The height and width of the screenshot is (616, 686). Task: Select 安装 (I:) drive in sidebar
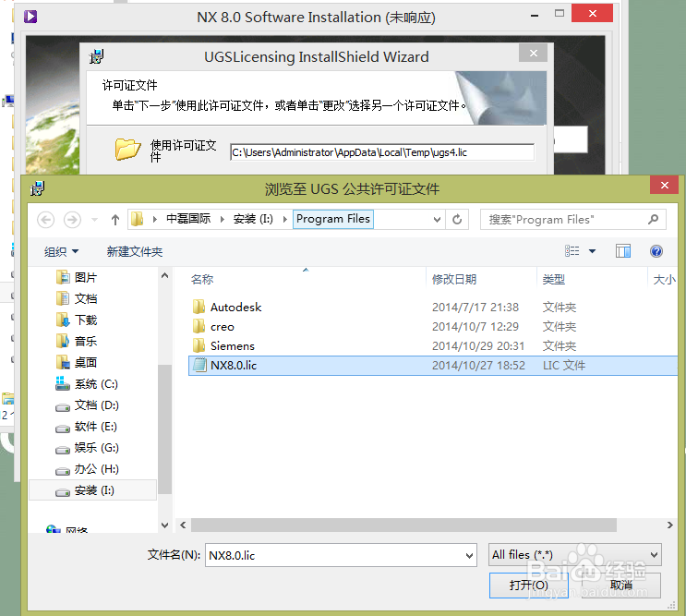[92, 490]
